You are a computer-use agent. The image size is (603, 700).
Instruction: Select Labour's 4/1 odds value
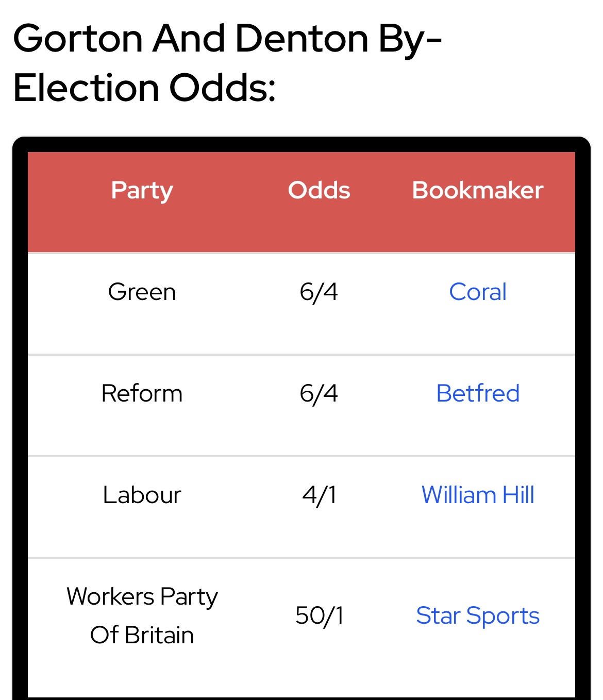point(319,495)
